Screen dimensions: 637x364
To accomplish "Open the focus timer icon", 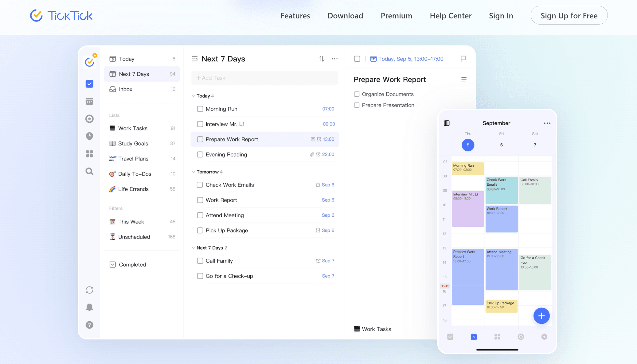I will pyautogui.click(x=89, y=118).
